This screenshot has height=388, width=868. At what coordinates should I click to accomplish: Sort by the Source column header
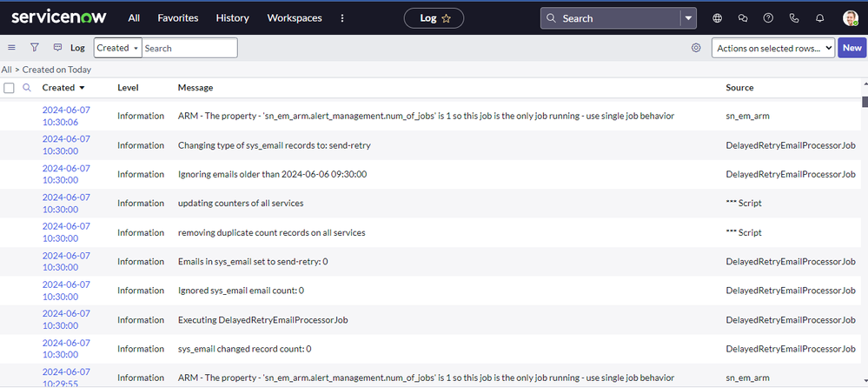[x=739, y=88]
